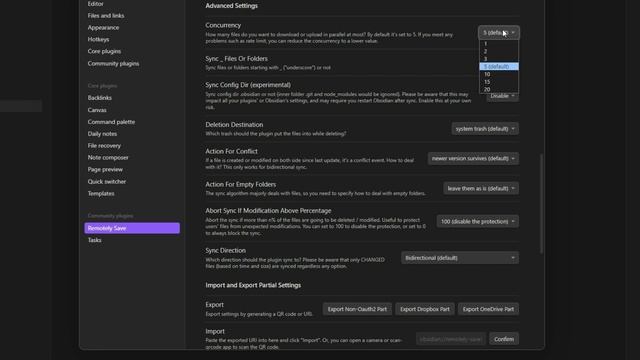Open the Editor settings section
Image resolution: width=640 pixels, height=360 pixels.
pyautogui.click(x=96, y=4)
